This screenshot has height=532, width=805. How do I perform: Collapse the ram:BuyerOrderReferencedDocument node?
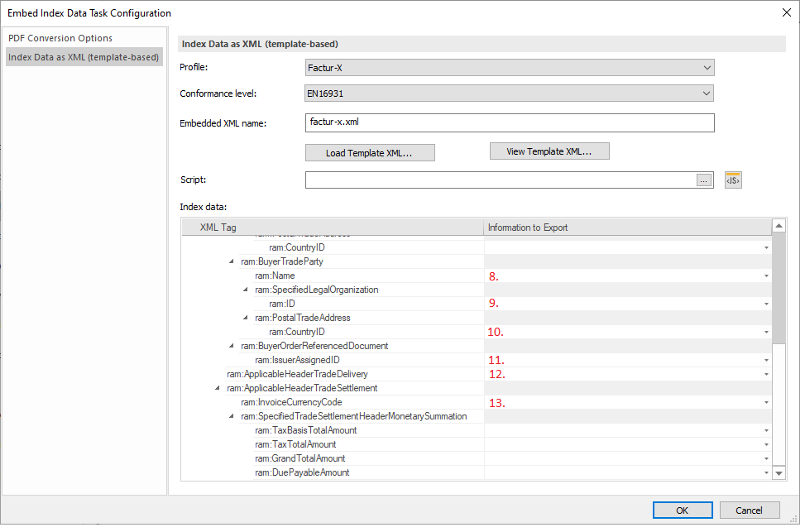pyautogui.click(x=232, y=346)
